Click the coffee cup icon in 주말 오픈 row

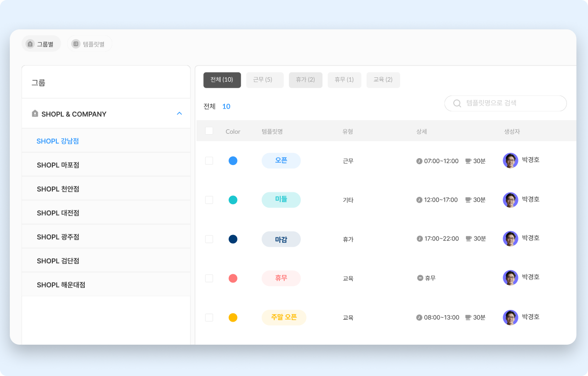(468, 317)
